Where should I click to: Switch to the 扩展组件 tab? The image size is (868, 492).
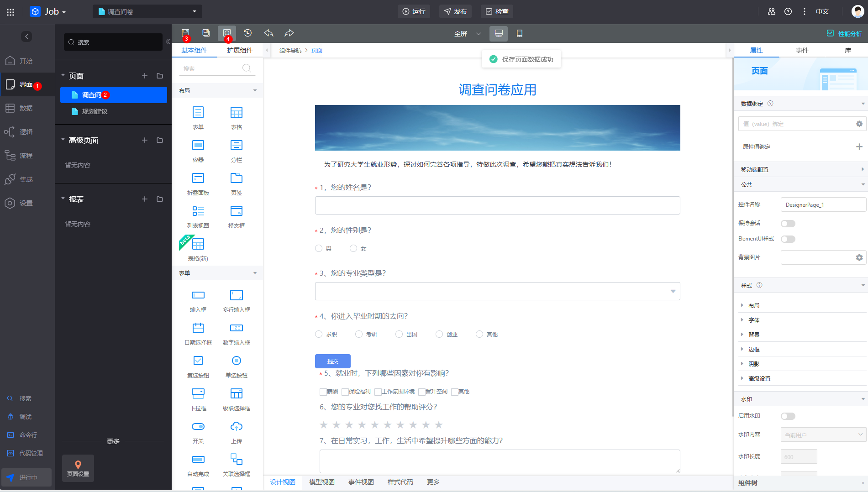click(240, 50)
